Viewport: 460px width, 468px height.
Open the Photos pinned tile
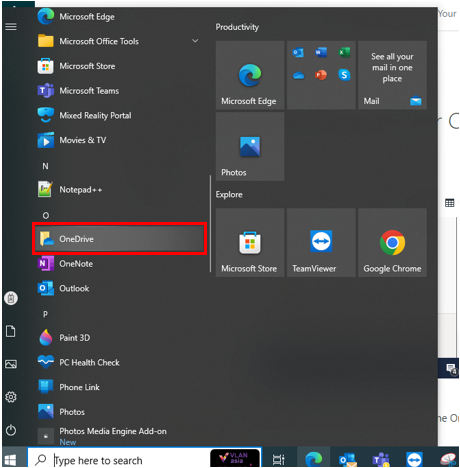[x=250, y=146]
